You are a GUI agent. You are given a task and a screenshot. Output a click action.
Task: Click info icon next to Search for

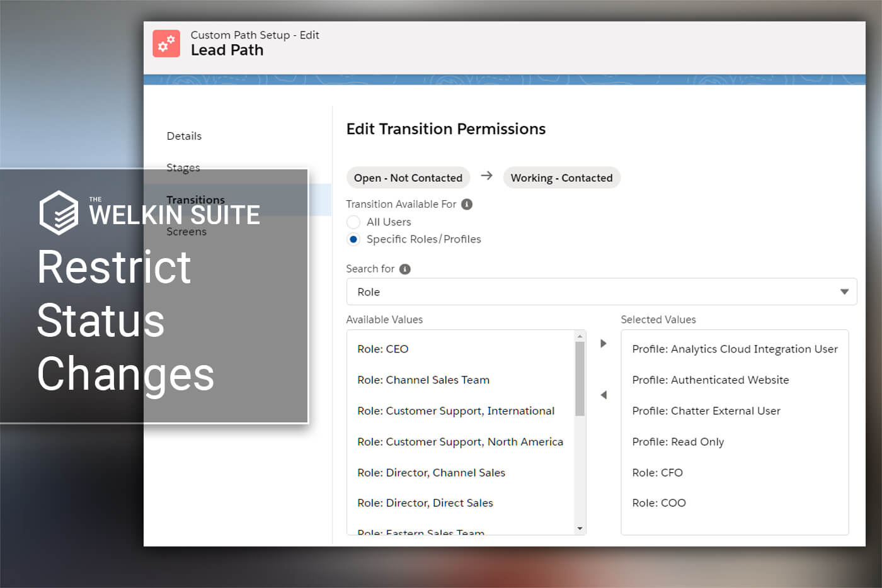(x=405, y=269)
